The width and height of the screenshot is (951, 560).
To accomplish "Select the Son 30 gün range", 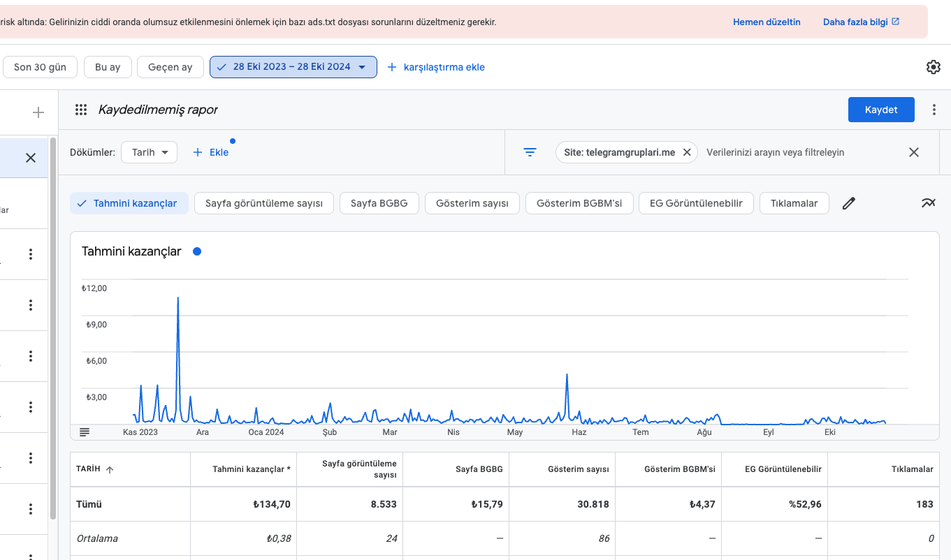I will click(x=40, y=67).
